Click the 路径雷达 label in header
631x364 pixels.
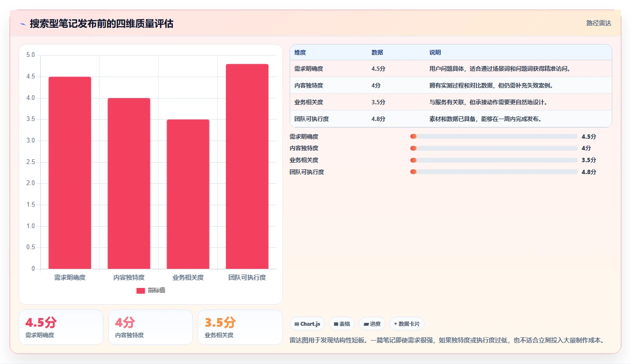click(599, 23)
